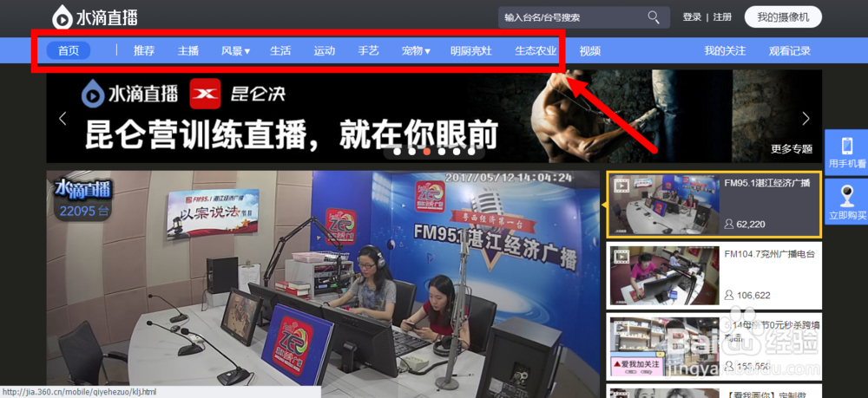Go to next banner slide arrow
Image resolution: width=868 pixels, height=398 pixels.
tap(806, 118)
